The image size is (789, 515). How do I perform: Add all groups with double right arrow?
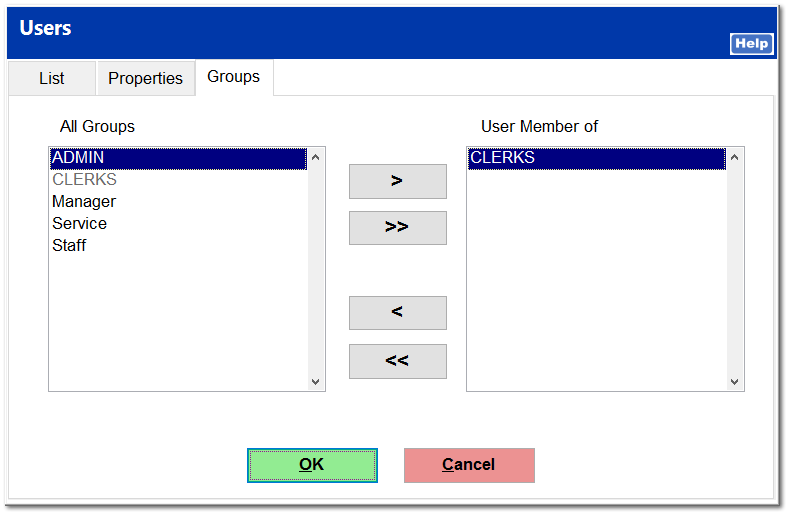[x=397, y=227]
